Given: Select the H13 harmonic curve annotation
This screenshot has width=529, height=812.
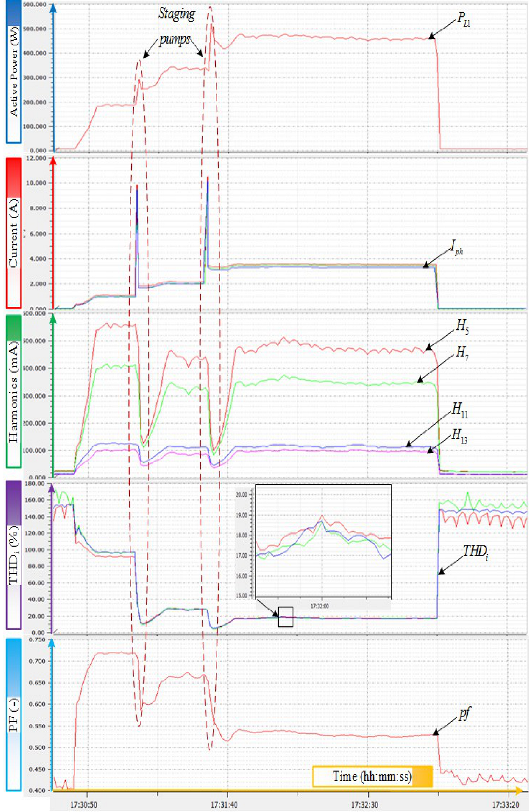Looking at the screenshot, I should pyautogui.click(x=460, y=435).
